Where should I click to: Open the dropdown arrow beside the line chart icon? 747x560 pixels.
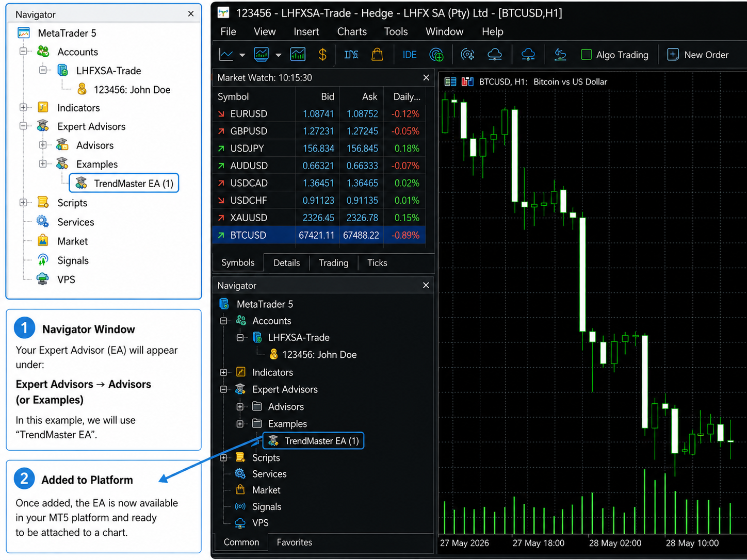point(242,55)
